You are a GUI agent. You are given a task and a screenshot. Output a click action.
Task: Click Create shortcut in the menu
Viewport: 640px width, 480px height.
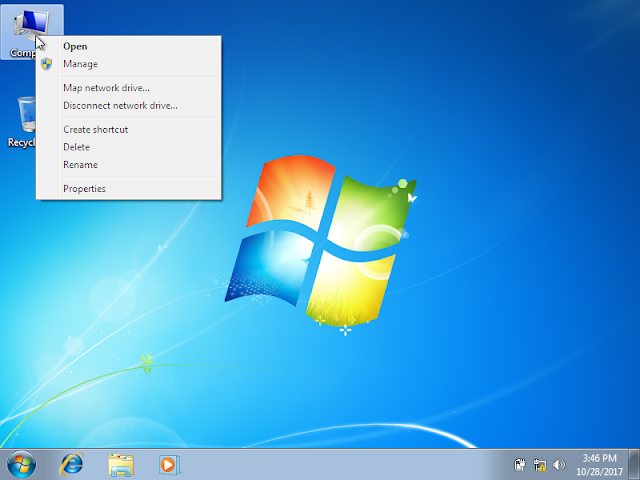tap(129, 129)
